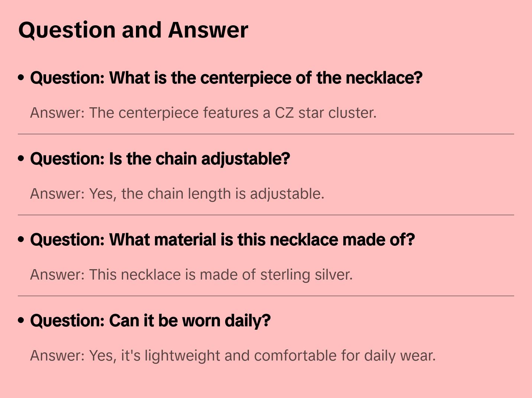
Task: Click the answer saying chain length is adjustable
Action: click(x=177, y=194)
